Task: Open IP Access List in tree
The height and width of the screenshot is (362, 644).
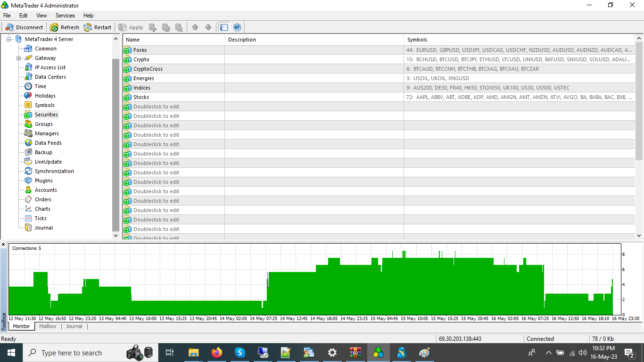Action: pos(50,67)
